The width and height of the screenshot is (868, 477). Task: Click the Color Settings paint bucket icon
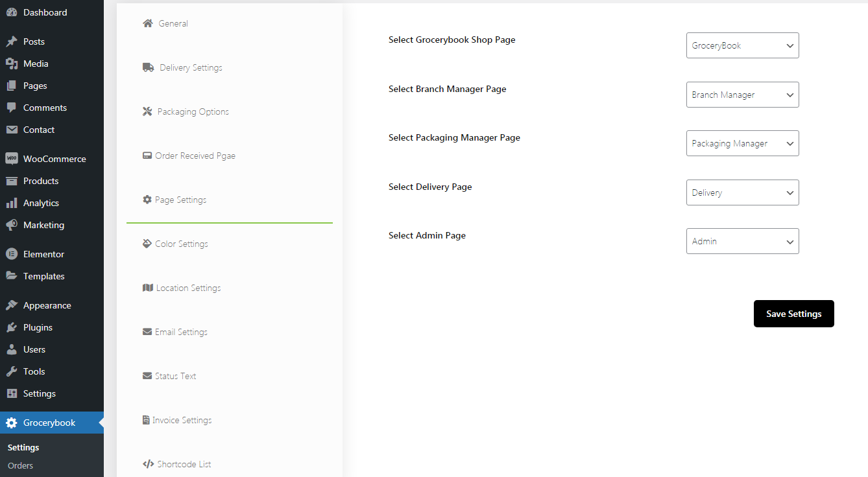[x=147, y=244]
